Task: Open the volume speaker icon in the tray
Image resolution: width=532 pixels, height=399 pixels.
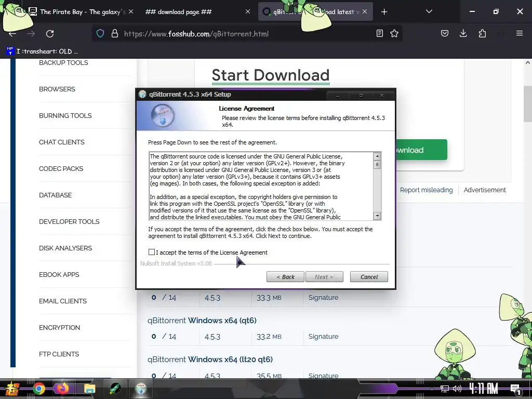Action: pos(457,389)
